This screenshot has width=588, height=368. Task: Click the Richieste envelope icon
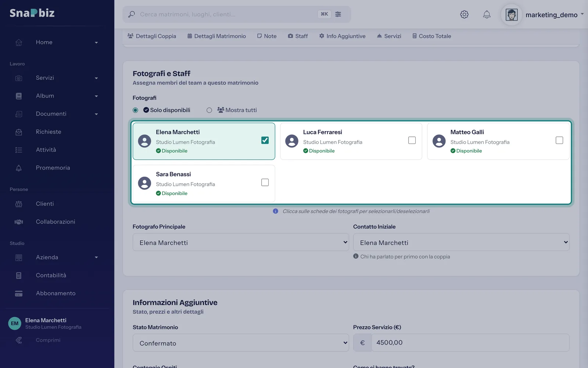click(19, 132)
